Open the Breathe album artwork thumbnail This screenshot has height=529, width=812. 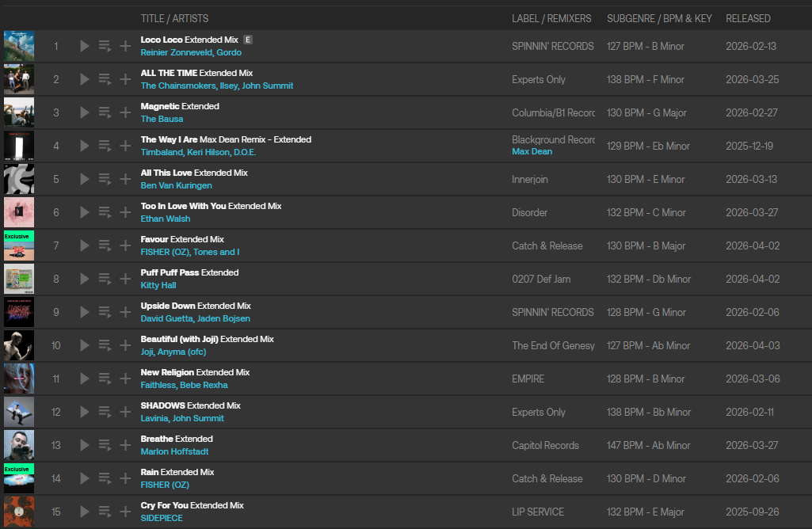pyautogui.click(x=19, y=445)
